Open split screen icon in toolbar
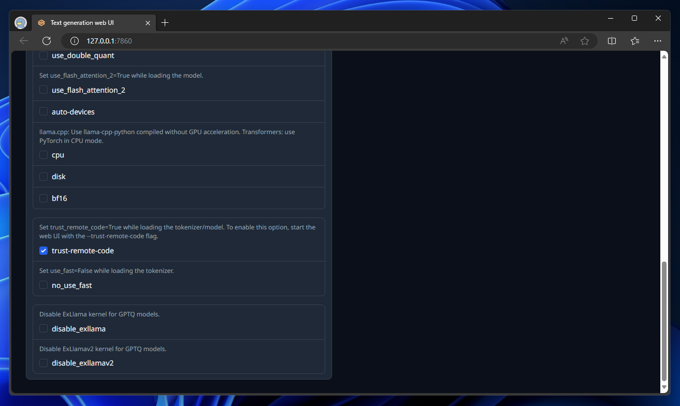 (611, 41)
